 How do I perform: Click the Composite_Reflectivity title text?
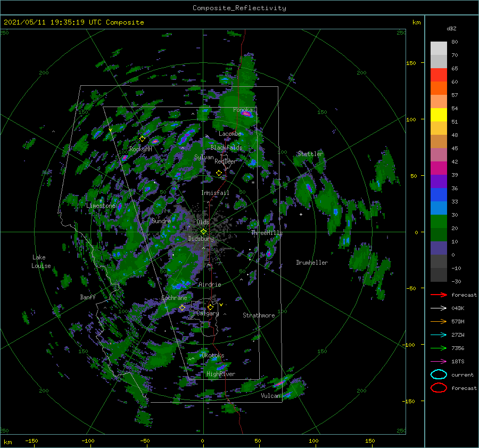pyautogui.click(x=239, y=8)
